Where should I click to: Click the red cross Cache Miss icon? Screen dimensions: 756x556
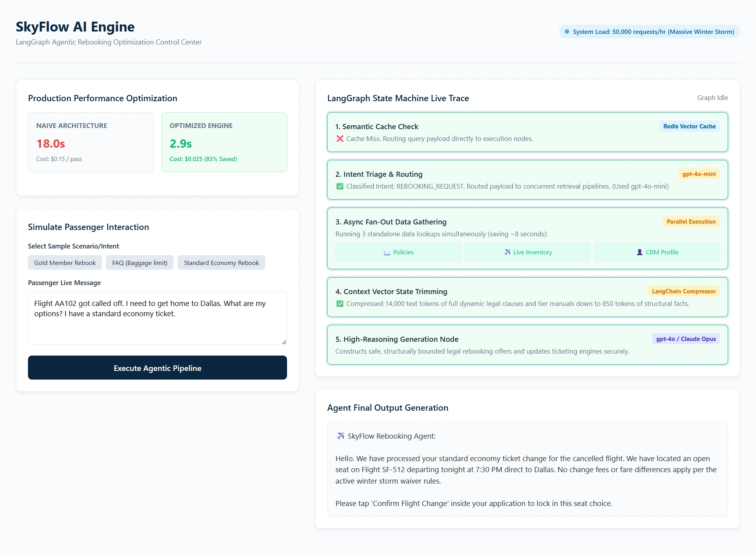tap(340, 139)
